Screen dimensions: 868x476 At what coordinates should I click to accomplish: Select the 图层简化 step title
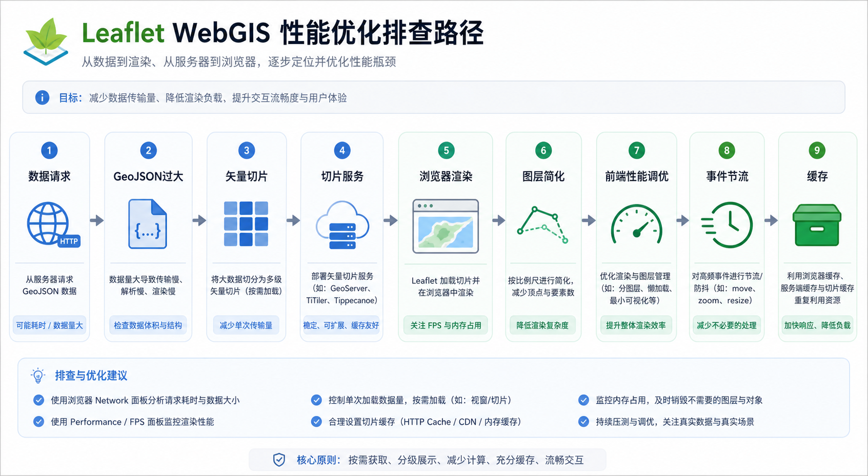(543, 176)
